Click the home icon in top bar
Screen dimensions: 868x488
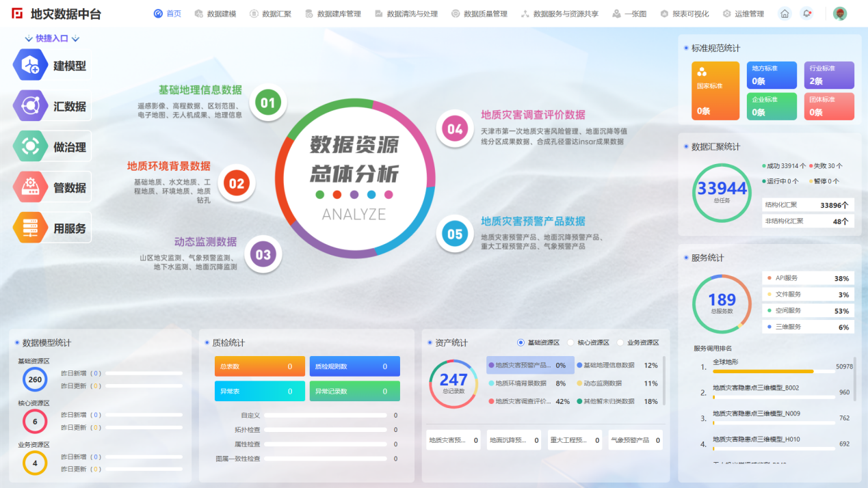(x=785, y=14)
